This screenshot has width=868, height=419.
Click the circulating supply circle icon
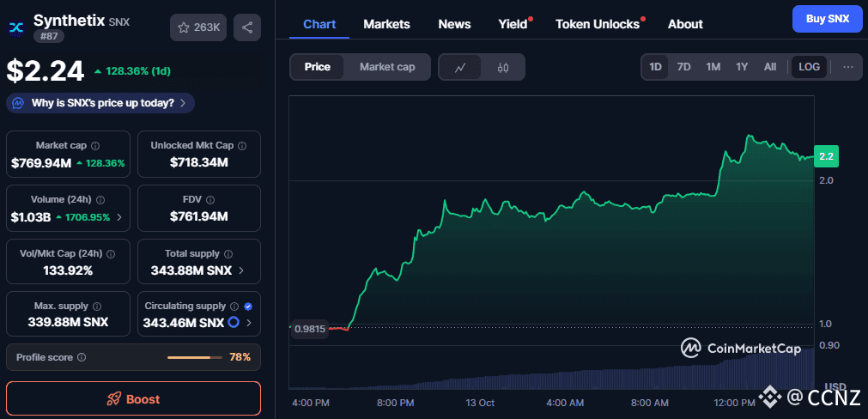[x=233, y=323]
